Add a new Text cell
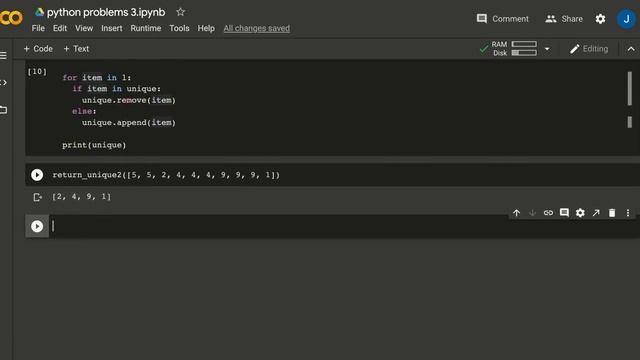The image size is (640, 360). tap(76, 49)
